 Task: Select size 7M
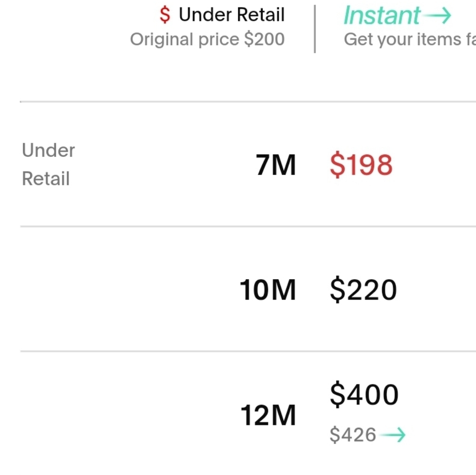coord(276,165)
